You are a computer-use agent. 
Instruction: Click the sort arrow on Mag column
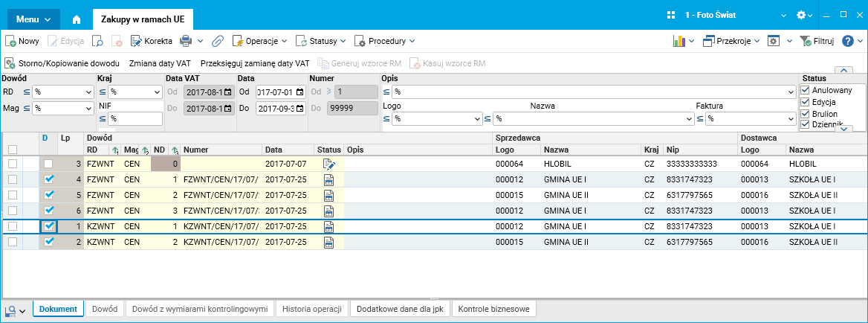145,150
